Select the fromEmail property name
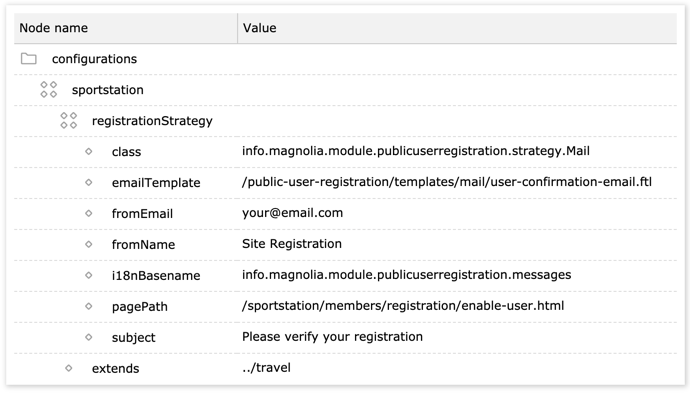Viewport: 690px width, 394px height. (x=142, y=214)
